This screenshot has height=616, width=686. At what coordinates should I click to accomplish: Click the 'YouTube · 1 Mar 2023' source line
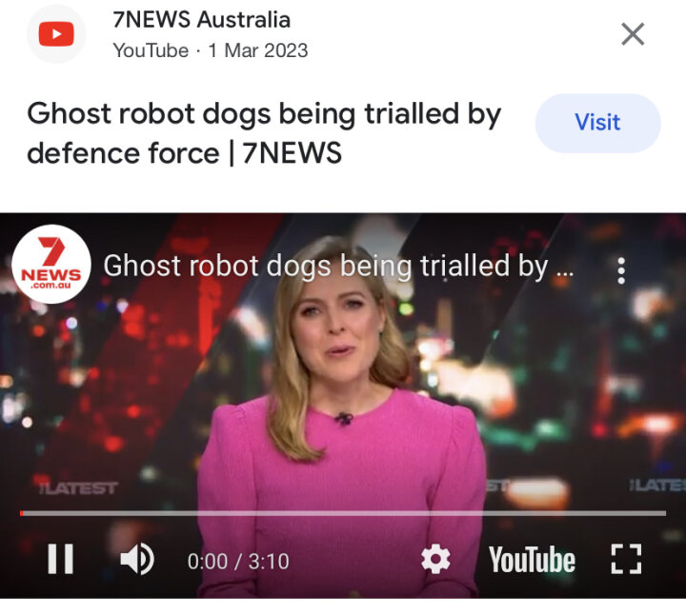211,50
